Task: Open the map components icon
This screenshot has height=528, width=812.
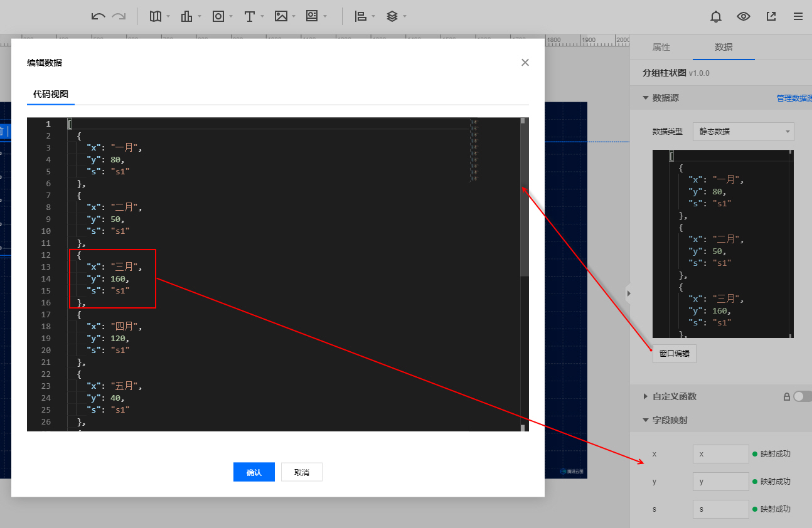Action: tap(156, 17)
